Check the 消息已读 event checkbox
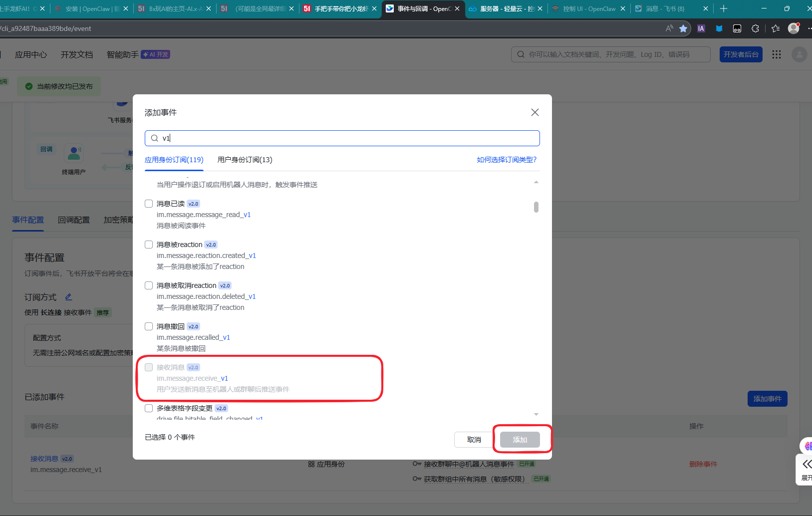This screenshot has height=516, width=812. click(x=149, y=204)
